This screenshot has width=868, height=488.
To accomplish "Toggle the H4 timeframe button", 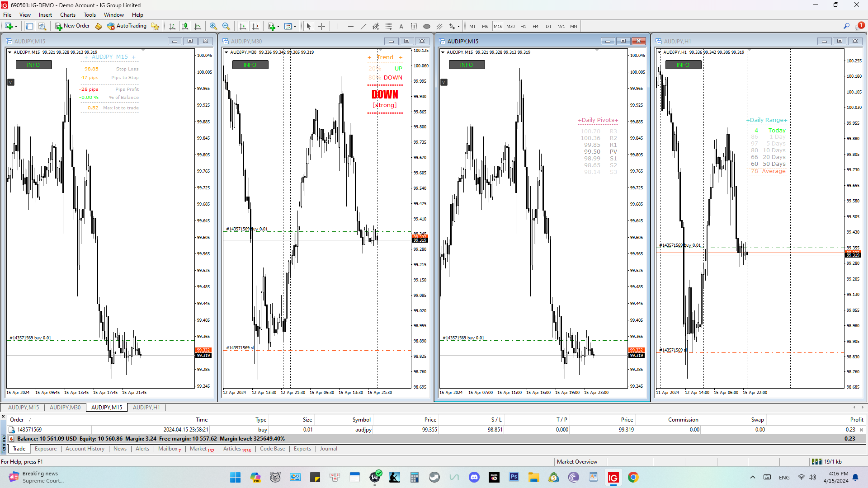I will click(x=536, y=26).
